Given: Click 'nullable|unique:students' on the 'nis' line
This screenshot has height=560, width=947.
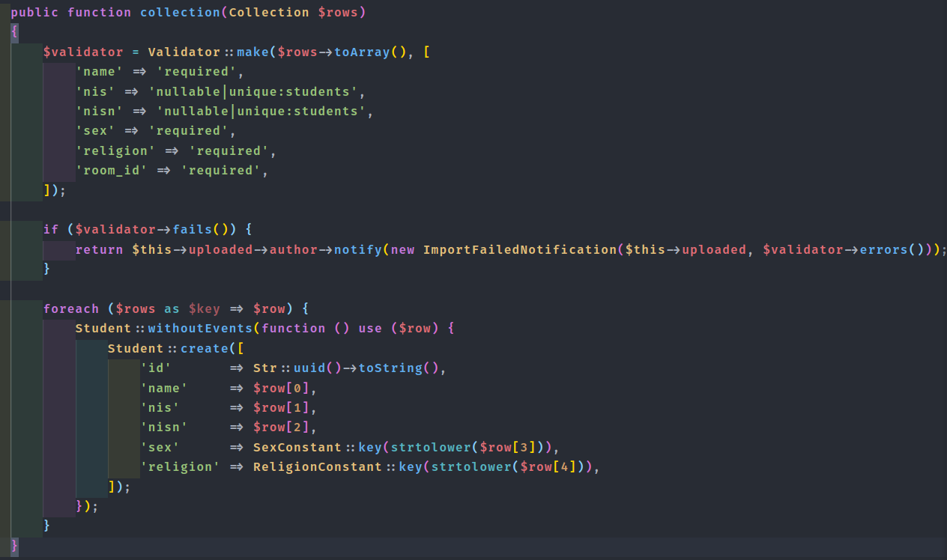Looking at the screenshot, I should point(252,91).
